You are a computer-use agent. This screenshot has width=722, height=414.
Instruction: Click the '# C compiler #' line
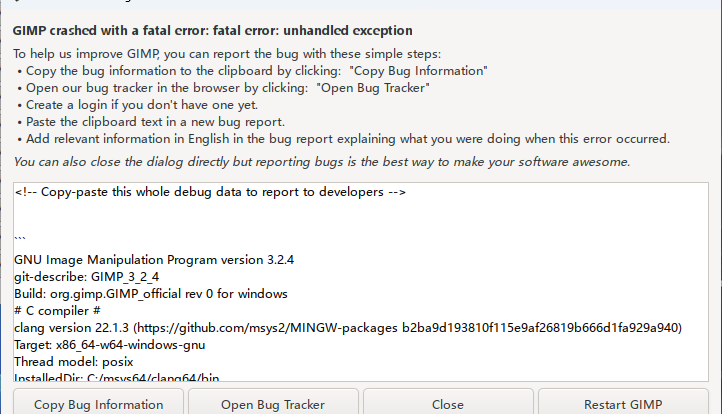[57, 311]
